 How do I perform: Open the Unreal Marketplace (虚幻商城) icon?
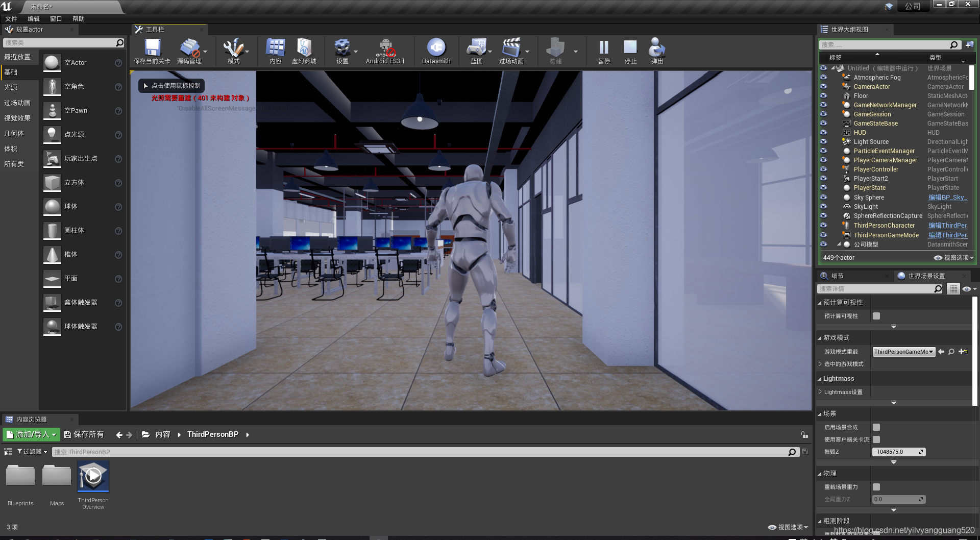304,48
